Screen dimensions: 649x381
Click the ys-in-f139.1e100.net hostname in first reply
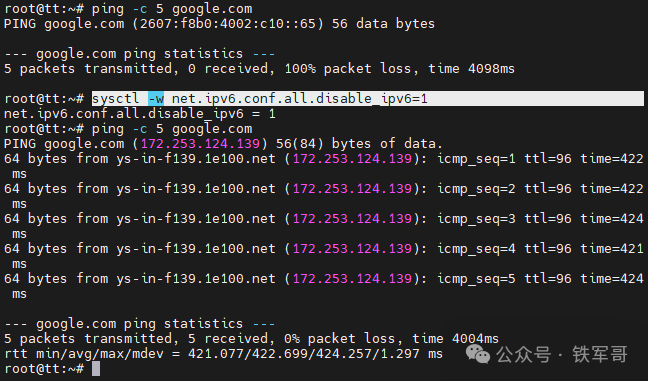(x=196, y=158)
